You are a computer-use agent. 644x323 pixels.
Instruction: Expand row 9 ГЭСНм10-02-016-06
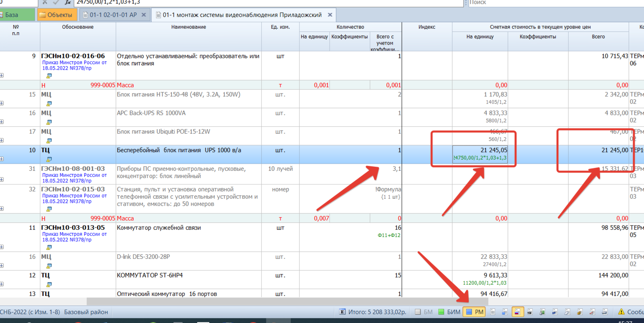(x=2, y=76)
